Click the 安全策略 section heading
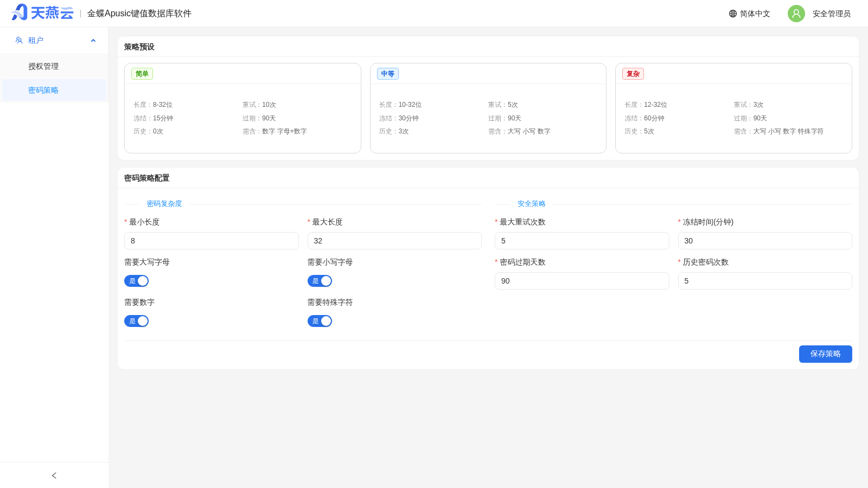868x488 pixels. (x=531, y=204)
